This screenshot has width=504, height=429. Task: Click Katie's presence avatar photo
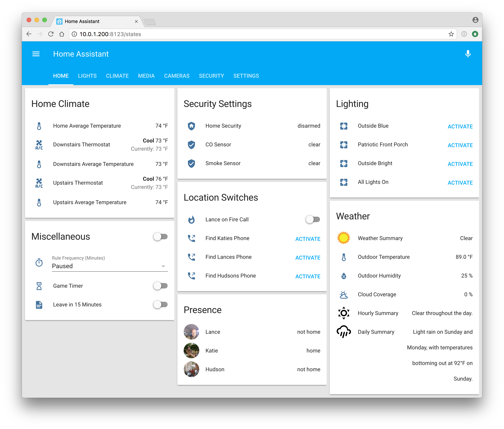pos(191,351)
